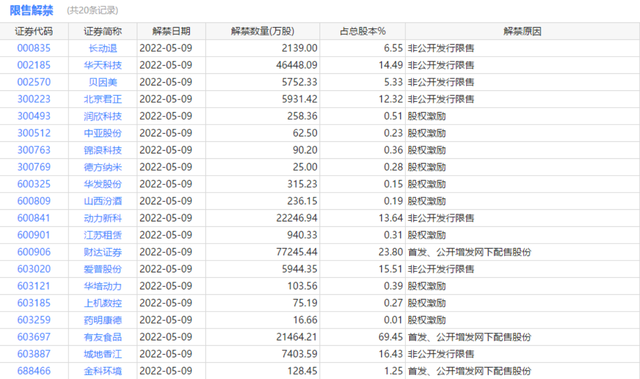The image size is (640, 379).
Task: Click stock name 药明康德
Action: tap(103, 320)
